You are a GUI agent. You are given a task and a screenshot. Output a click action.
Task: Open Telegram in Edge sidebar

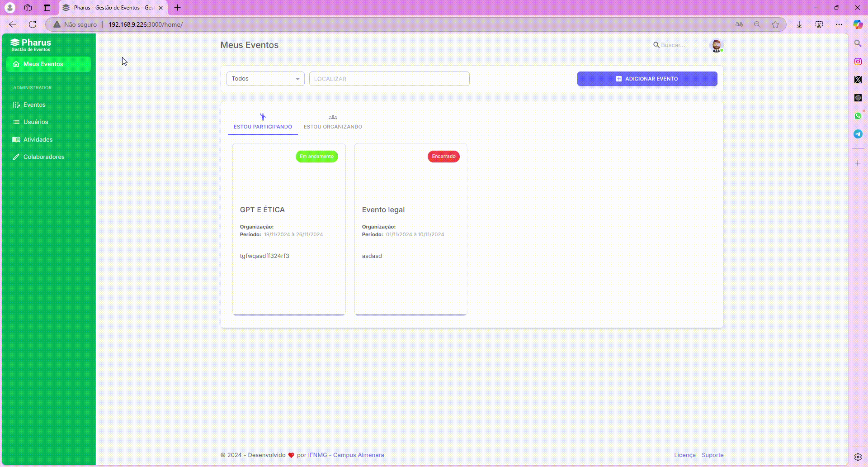click(x=858, y=134)
